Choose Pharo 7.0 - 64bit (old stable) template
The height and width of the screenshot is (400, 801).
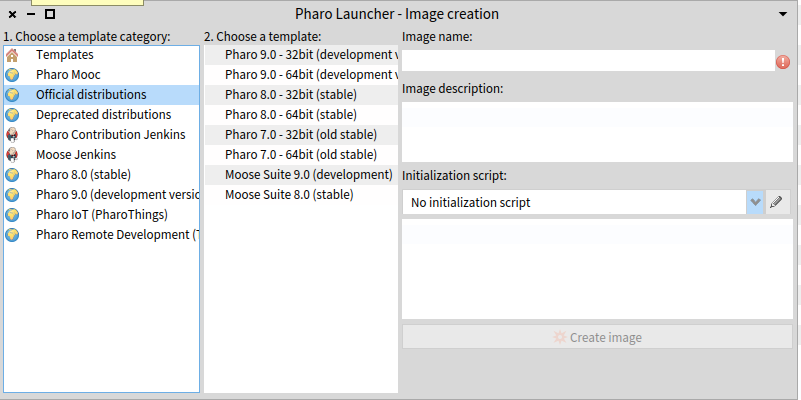pyautogui.click(x=301, y=154)
